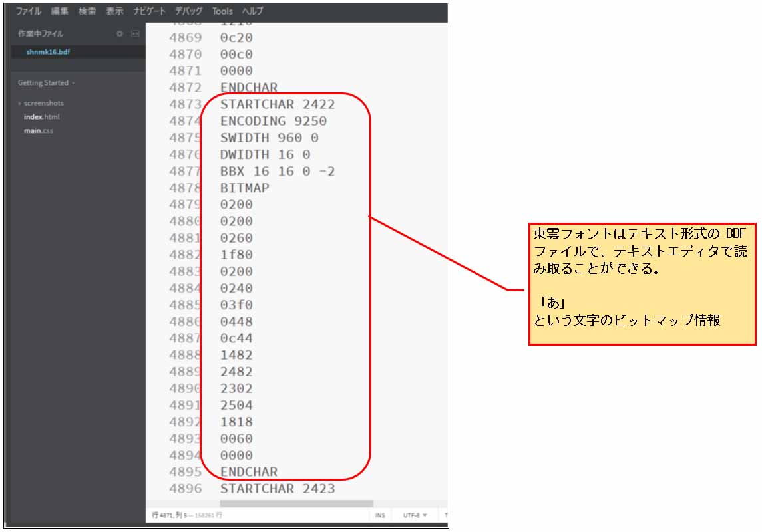Open the ヘルプ menu
The image size is (762, 532).
pyautogui.click(x=252, y=11)
